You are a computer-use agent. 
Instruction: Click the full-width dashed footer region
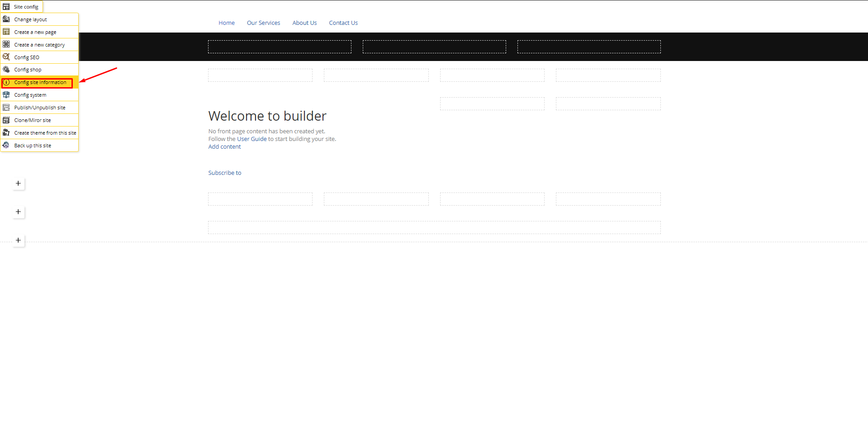(434, 228)
